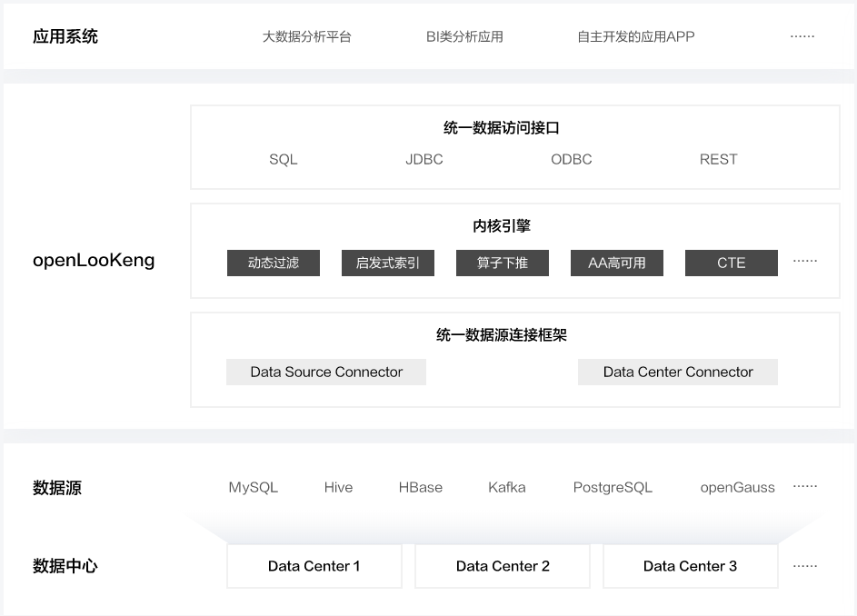Click the Kafka data source label
Screen dimensions: 857x616
[x=507, y=488]
